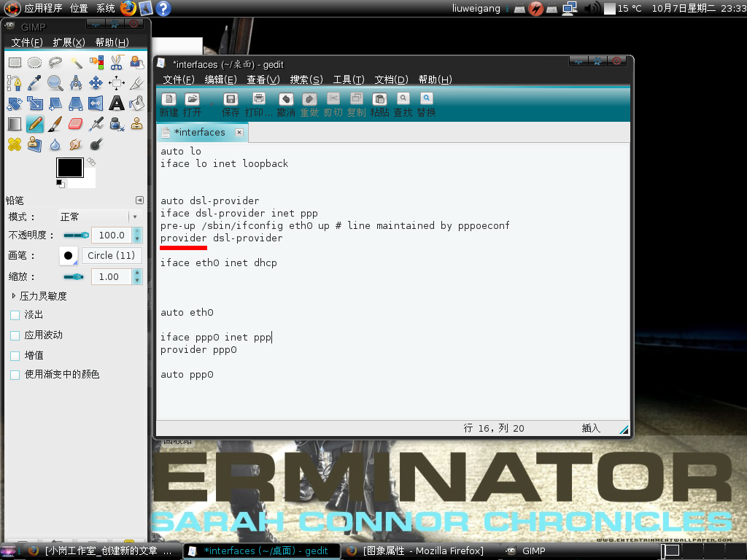Viewport: 747px width, 560px height.
Task: Click the New (新建) button in gedit
Action: coord(169,105)
